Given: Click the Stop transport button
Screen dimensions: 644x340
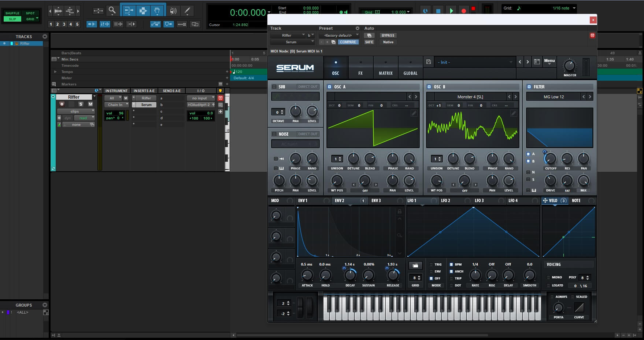Looking at the screenshot, I should coord(438,11).
